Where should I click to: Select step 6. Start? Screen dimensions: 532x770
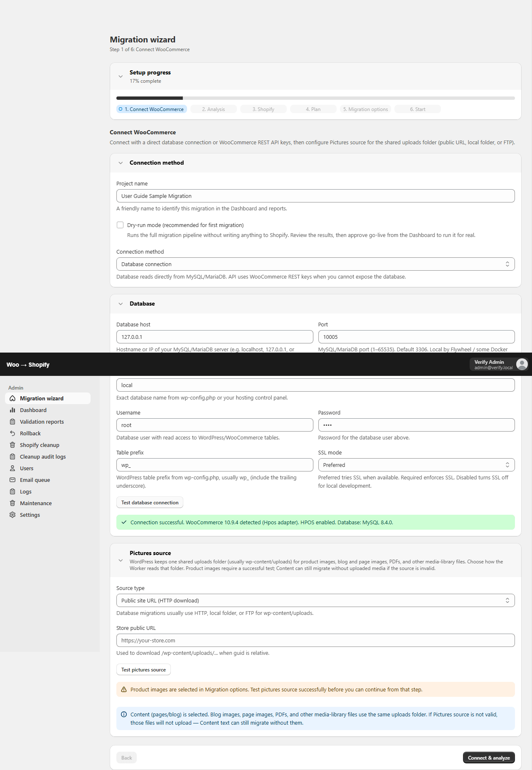(x=418, y=109)
